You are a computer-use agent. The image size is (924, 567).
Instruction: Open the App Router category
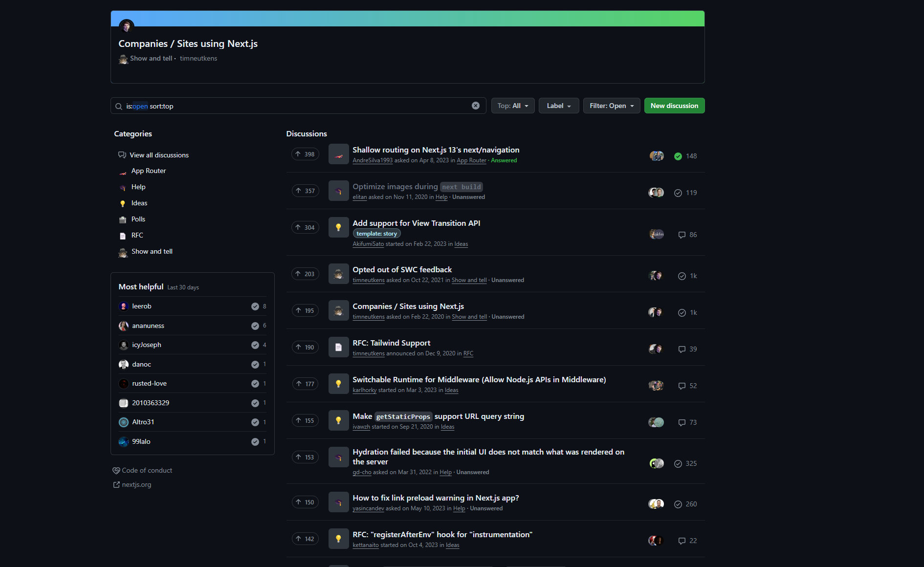(x=148, y=171)
